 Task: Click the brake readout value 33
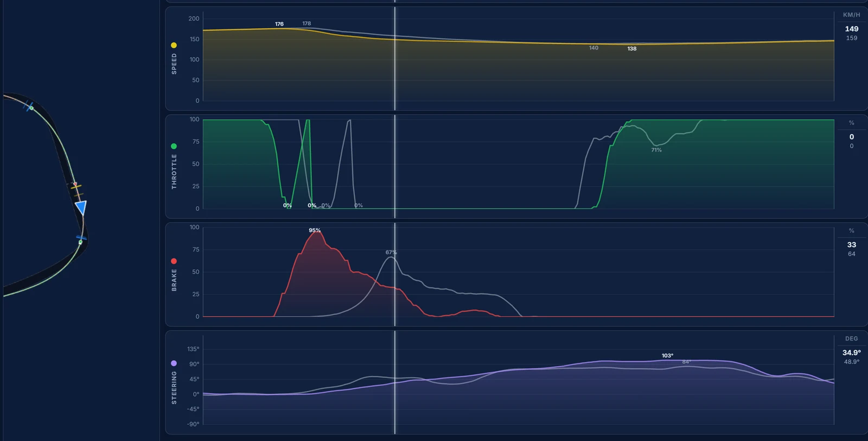(x=852, y=245)
